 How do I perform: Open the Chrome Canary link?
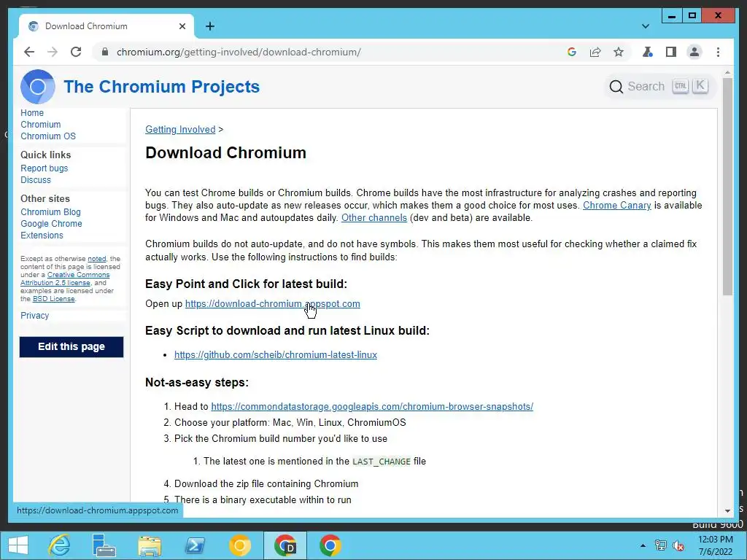tap(617, 205)
